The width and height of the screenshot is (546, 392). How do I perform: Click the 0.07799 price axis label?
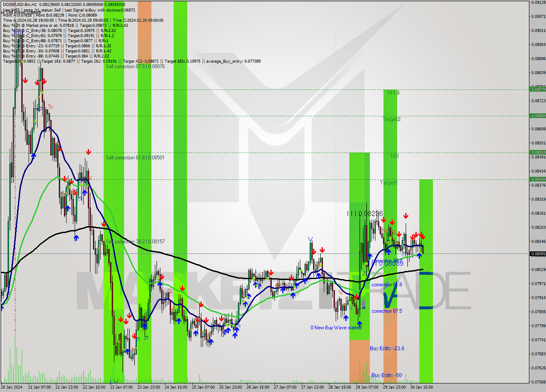pyautogui.click(x=538, y=326)
